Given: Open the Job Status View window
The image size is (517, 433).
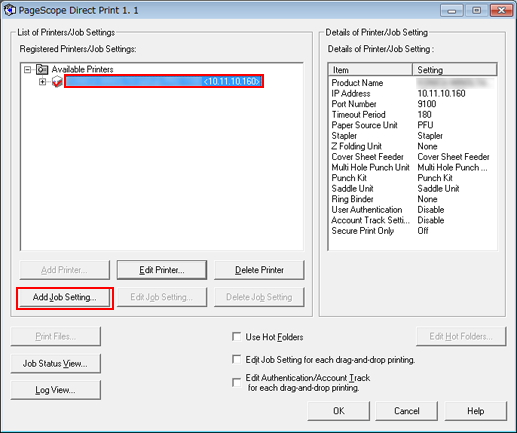Looking at the screenshot, I should pyautogui.click(x=55, y=363).
